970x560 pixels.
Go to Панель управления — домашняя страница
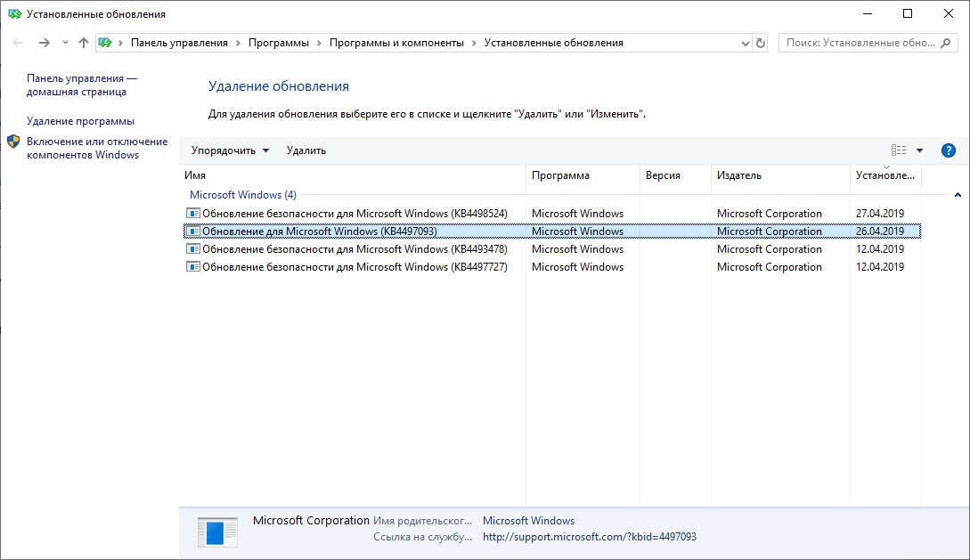click(x=82, y=85)
